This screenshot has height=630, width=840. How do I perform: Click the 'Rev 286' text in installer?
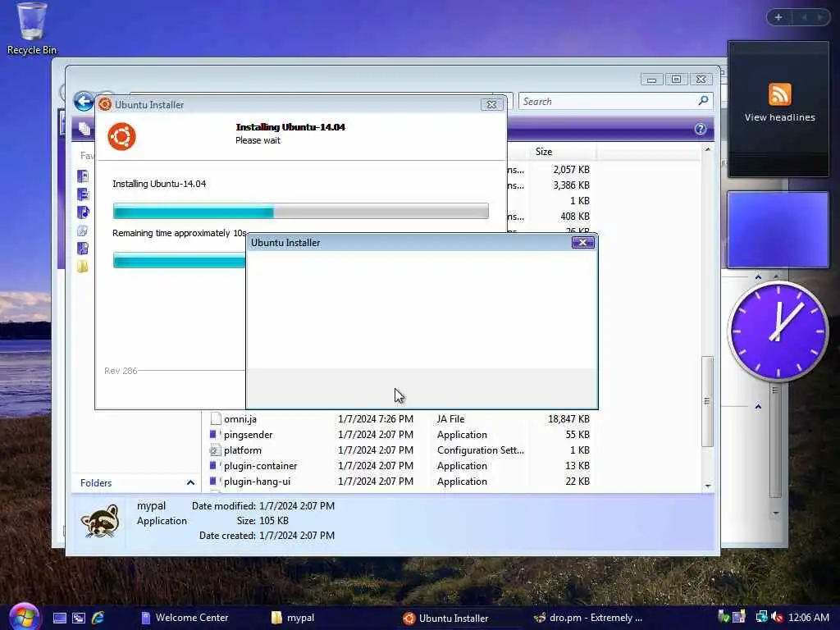(121, 371)
